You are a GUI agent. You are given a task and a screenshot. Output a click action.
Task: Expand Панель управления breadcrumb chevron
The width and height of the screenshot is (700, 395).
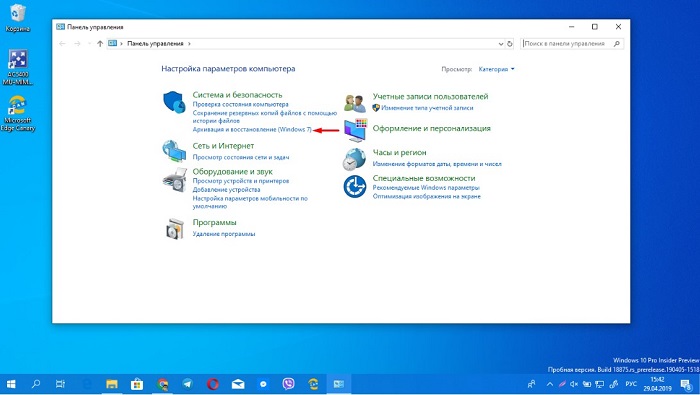click(189, 44)
